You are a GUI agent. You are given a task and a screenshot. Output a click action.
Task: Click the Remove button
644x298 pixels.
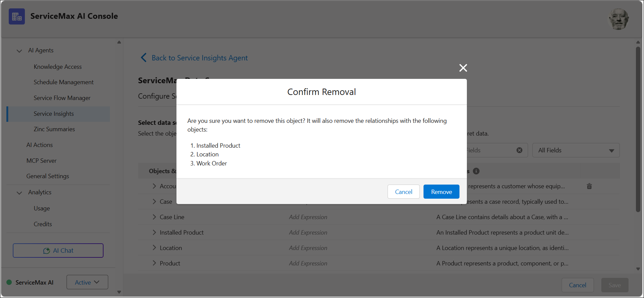441,192
